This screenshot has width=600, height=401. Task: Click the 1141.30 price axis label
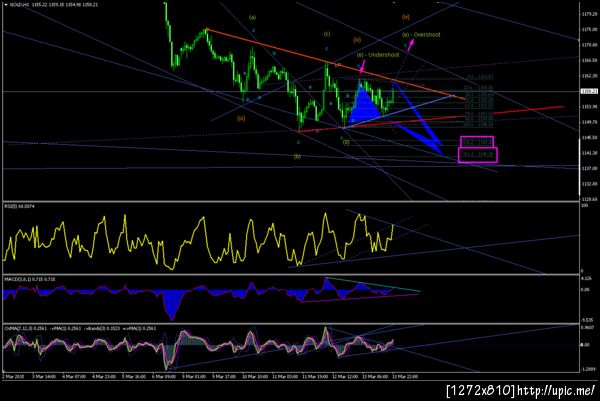coord(589,153)
